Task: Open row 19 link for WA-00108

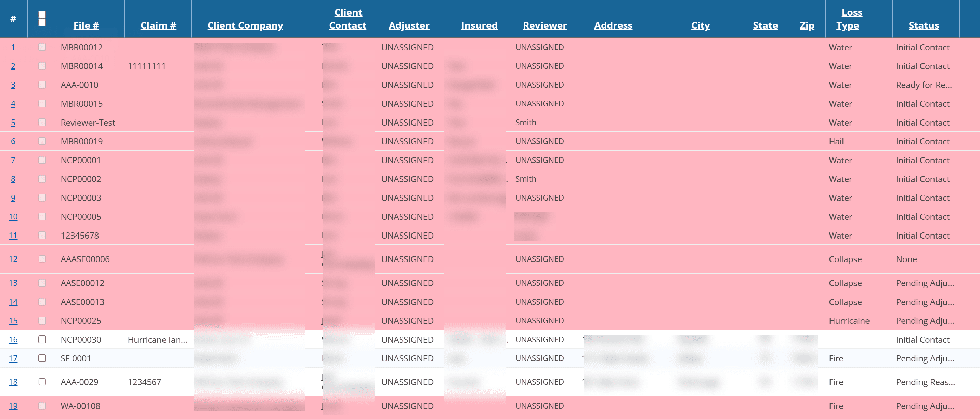Action: pos(13,406)
